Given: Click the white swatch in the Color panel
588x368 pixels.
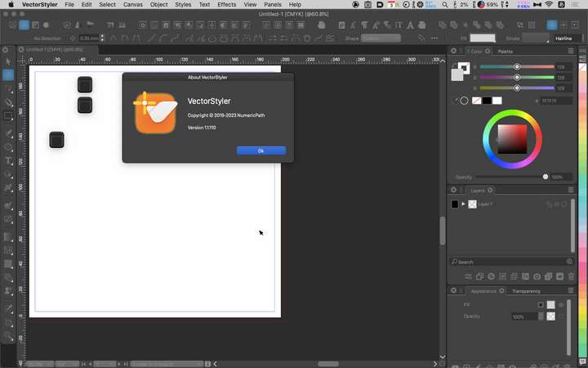Looking at the screenshot, I should click(497, 101).
